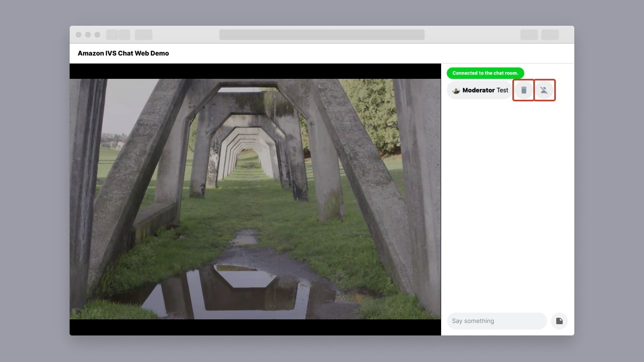Click the 'Amazon IVS Chat Web Demo' title
Screen dimensions: 644x362
point(123,53)
